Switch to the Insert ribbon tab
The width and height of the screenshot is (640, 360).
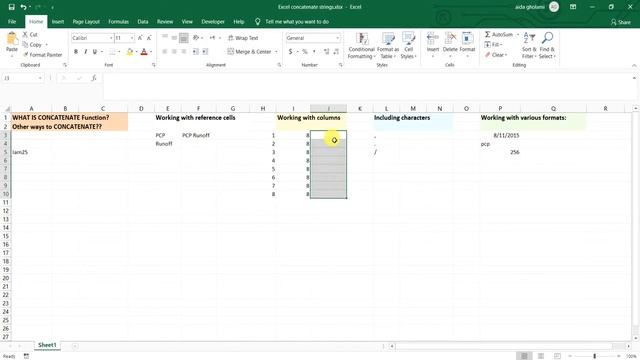click(58, 22)
